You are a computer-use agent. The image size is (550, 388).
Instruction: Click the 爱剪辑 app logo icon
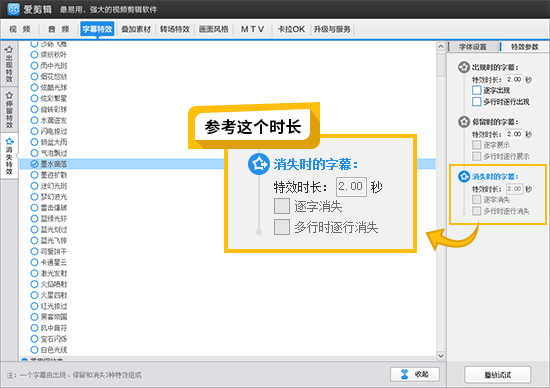13,9
